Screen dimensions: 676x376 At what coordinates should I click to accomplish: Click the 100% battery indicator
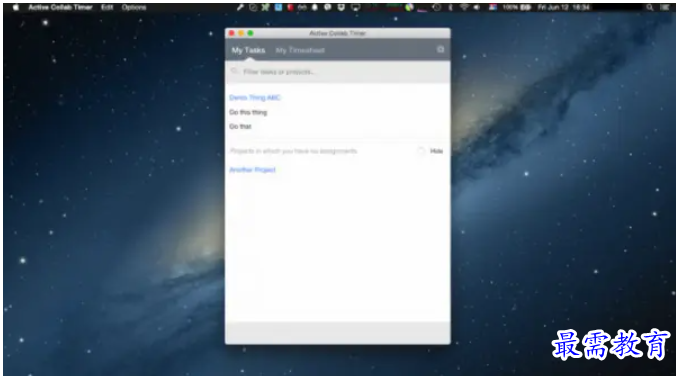[516, 7]
